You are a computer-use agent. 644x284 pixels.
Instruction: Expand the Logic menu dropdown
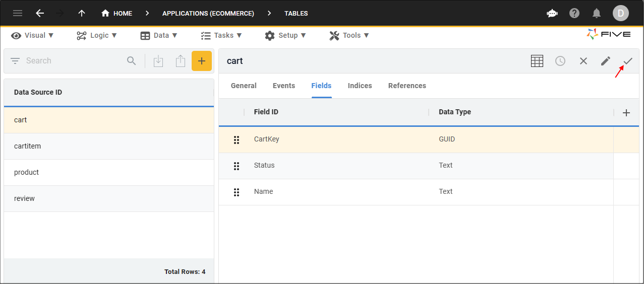(97, 35)
